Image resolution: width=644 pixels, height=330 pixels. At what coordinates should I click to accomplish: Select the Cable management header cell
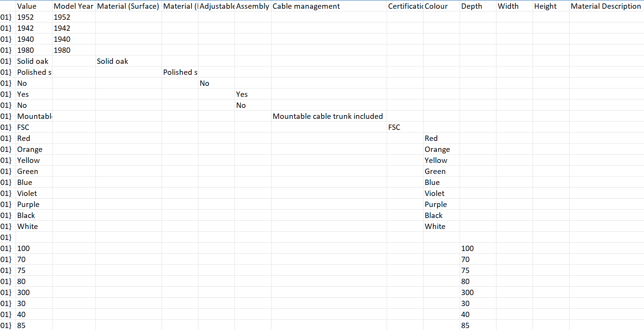point(329,6)
